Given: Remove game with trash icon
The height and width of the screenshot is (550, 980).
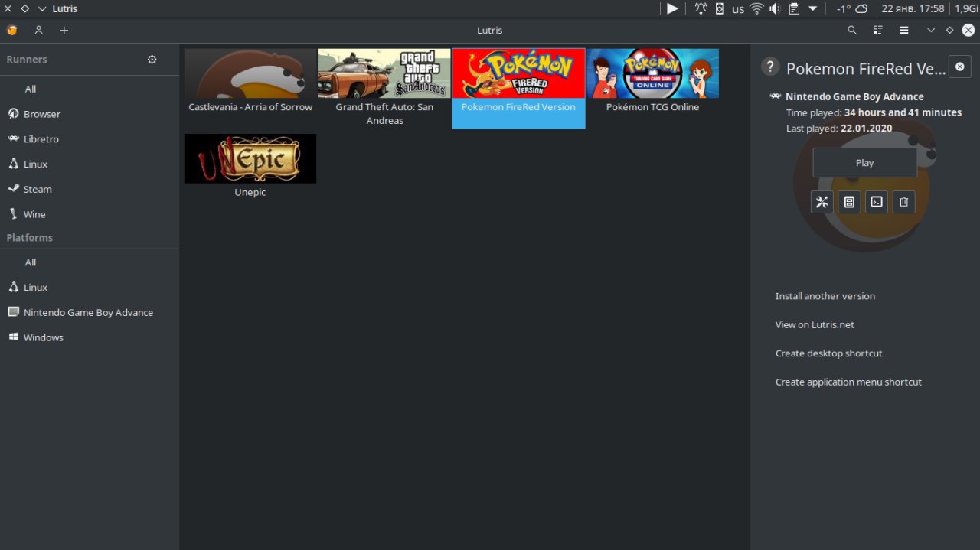Looking at the screenshot, I should (903, 202).
